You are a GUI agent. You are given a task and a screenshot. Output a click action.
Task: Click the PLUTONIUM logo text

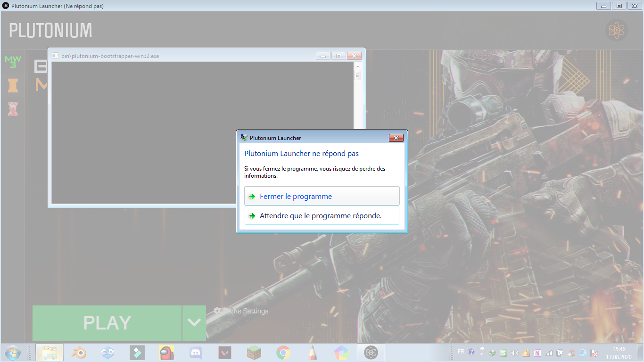(x=50, y=31)
